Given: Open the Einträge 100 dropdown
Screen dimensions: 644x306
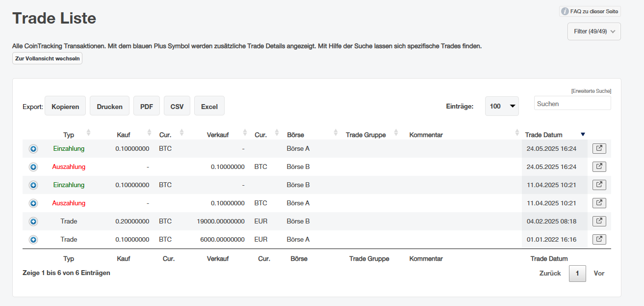Looking at the screenshot, I should click(502, 106).
